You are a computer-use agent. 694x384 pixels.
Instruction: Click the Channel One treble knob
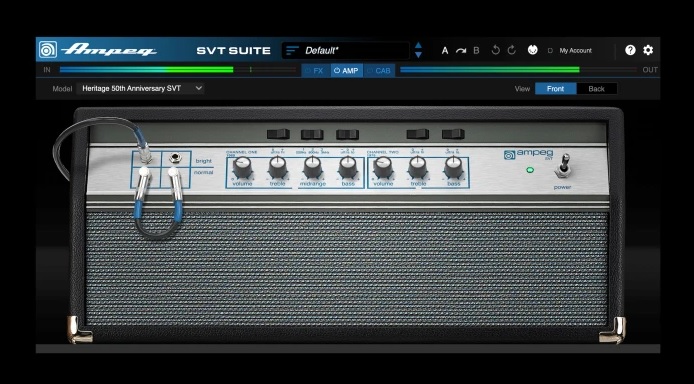point(278,167)
